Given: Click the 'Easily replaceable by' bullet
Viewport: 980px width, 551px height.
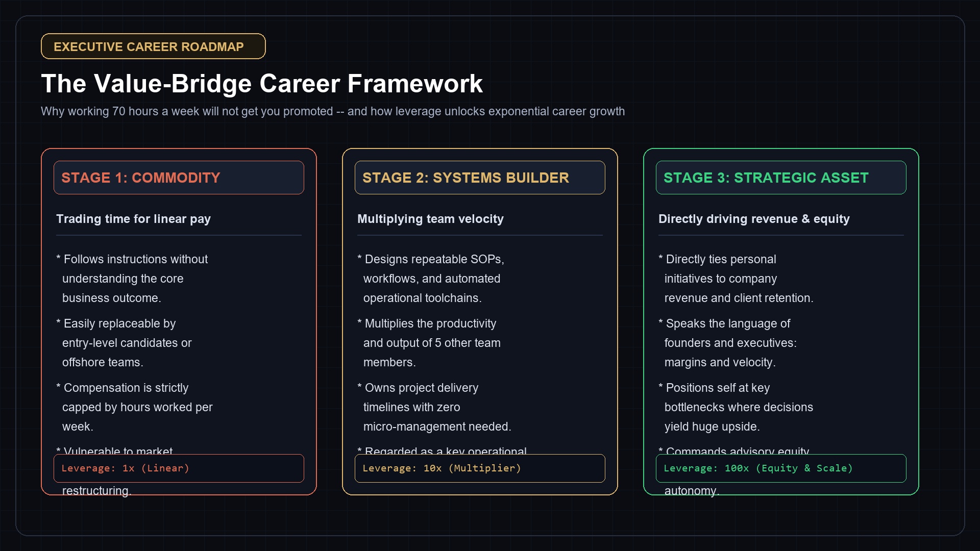Looking at the screenshot, I should tap(124, 343).
